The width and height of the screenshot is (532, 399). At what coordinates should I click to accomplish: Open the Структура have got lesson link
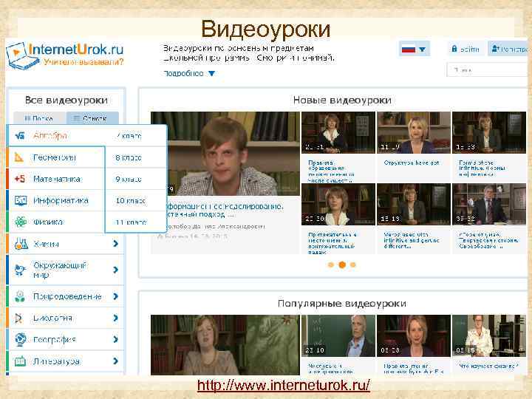(412, 163)
